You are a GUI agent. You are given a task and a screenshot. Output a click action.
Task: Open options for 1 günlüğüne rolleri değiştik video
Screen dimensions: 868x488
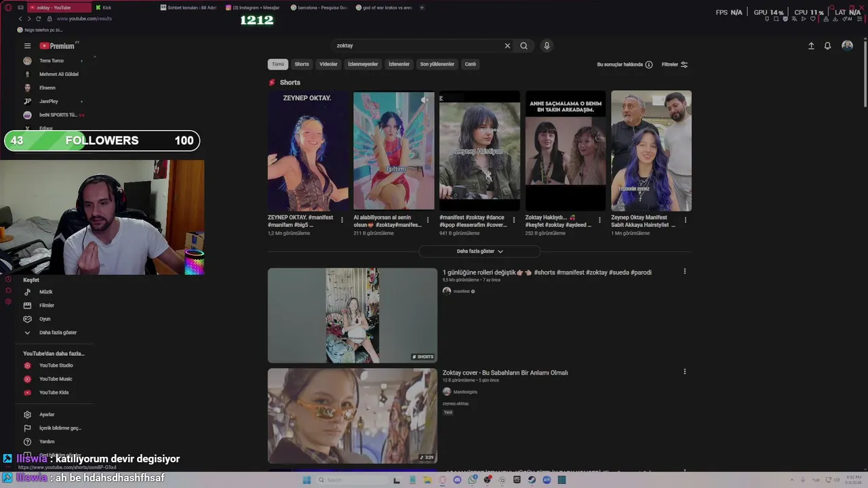click(684, 272)
